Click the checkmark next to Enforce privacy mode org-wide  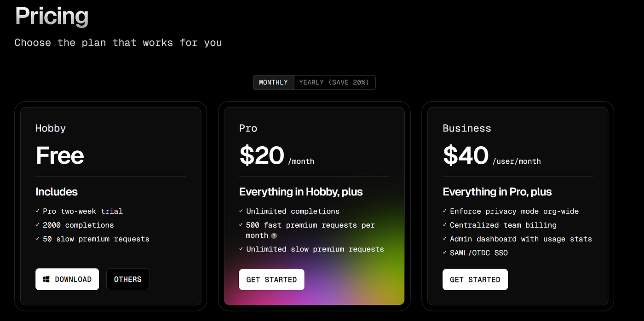(x=444, y=211)
